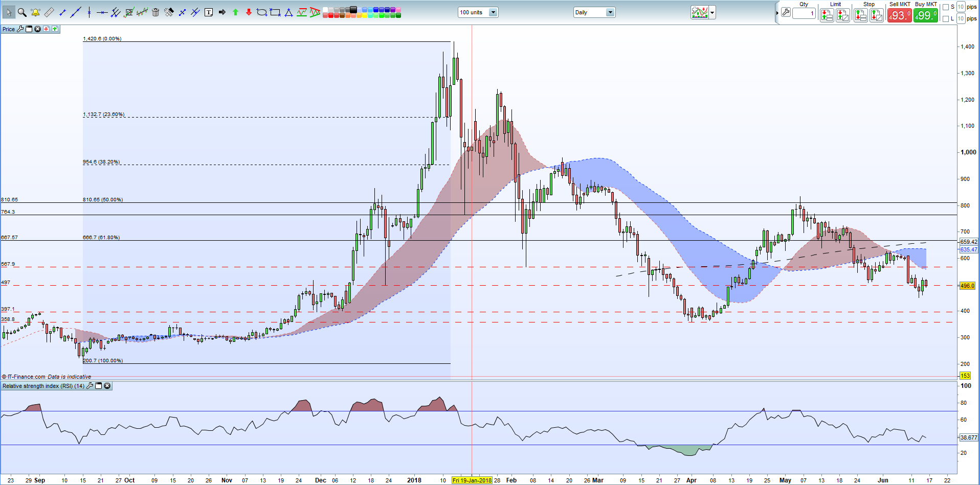Click the Price panel label
Screen dimensions: 980x485
coord(9,29)
